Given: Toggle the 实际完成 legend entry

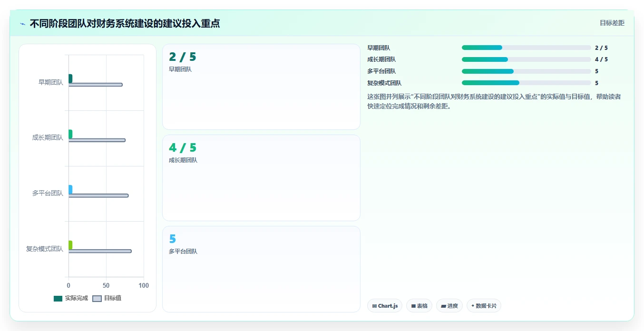Looking at the screenshot, I should 71,298.
